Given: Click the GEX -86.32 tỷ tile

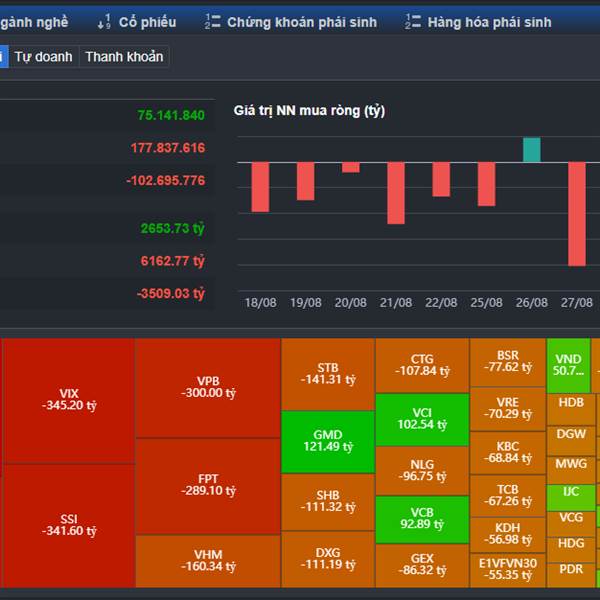Looking at the screenshot, I should click(422, 566).
